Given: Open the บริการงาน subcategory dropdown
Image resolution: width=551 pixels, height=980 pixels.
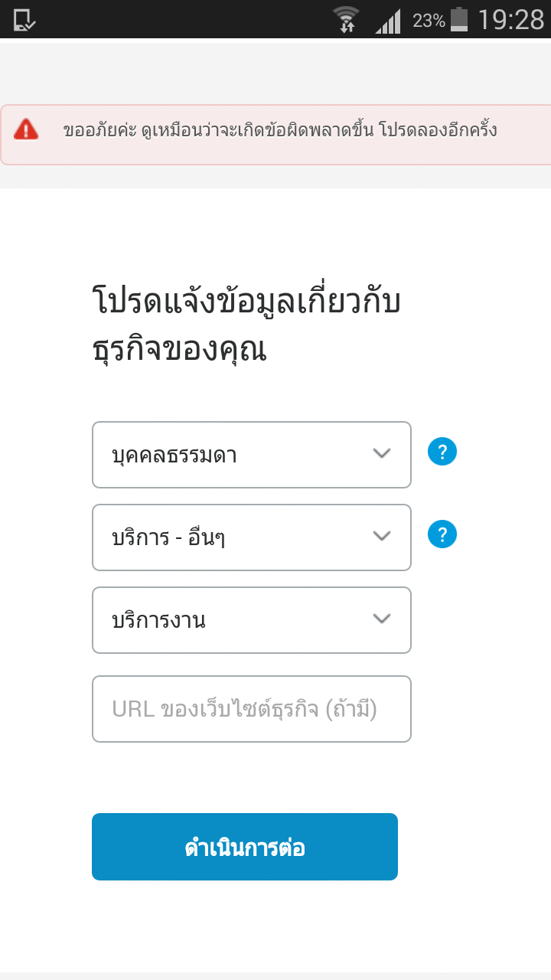Looking at the screenshot, I should click(x=252, y=620).
